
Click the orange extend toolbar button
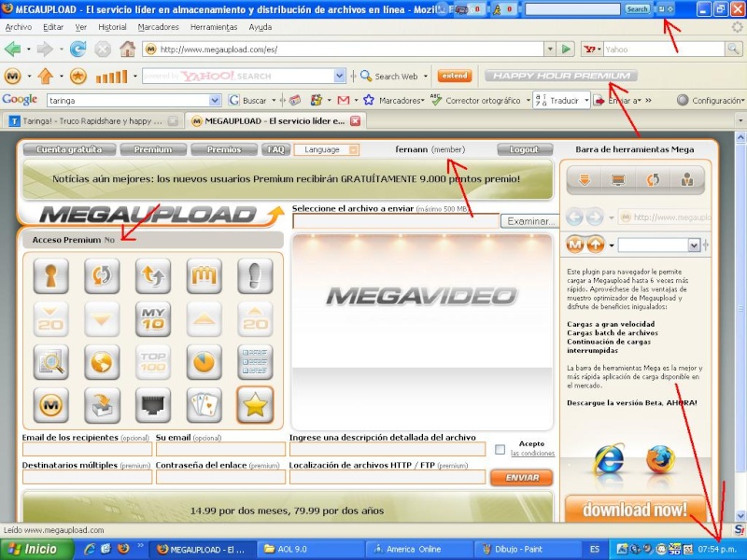(x=455, y=76)
